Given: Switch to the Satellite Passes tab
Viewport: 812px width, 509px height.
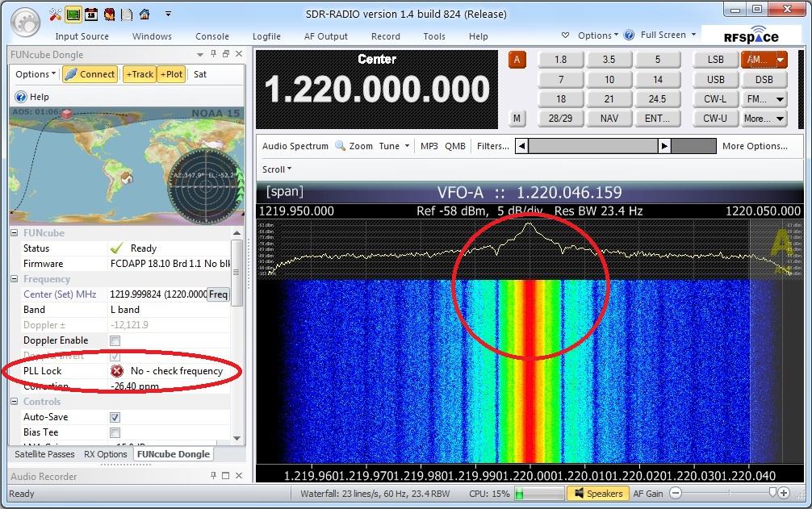Looking at the screenshot, I should [44, 454].
